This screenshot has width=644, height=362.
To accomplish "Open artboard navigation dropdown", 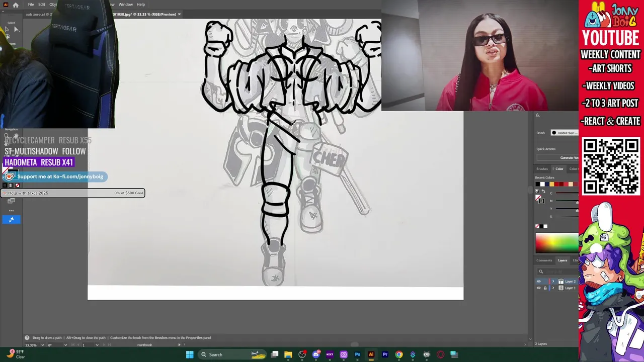I will (x=97, y=345).
